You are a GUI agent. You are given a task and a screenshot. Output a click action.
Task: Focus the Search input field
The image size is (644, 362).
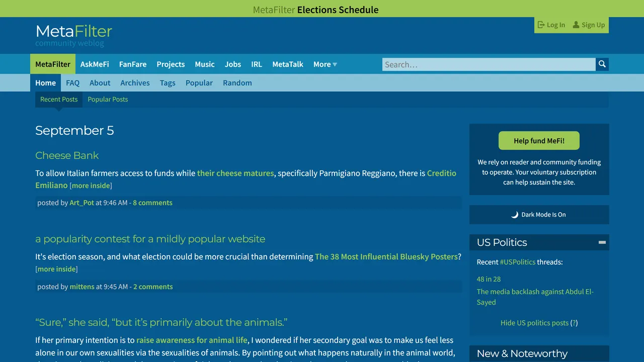[489, 64]
